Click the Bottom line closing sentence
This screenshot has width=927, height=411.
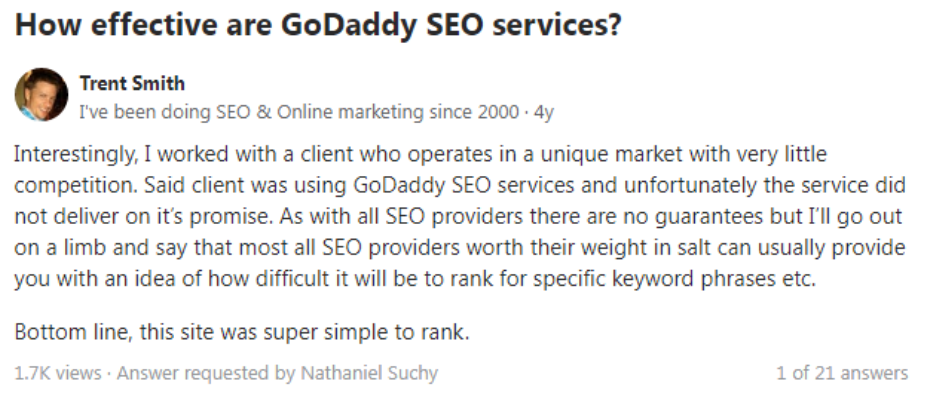tap(241, 332)
